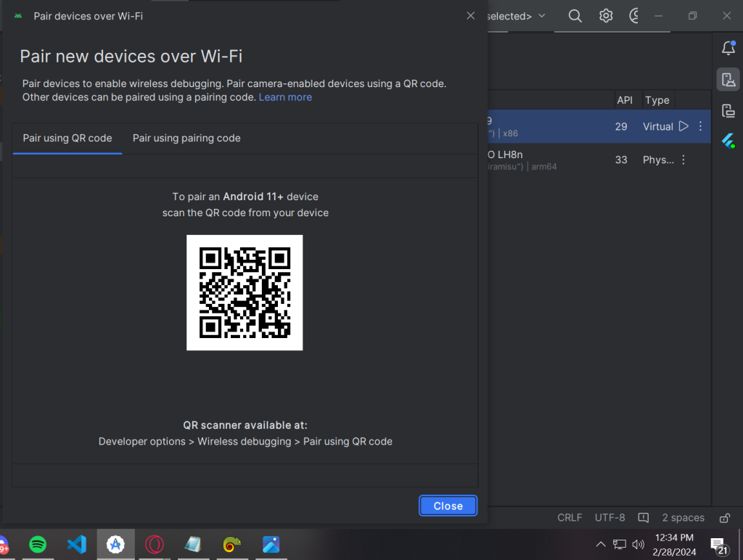Viewport: 743px width, 560px height.
Task: Change the CRLF line separator in status bar
Action: coord(570,518)
